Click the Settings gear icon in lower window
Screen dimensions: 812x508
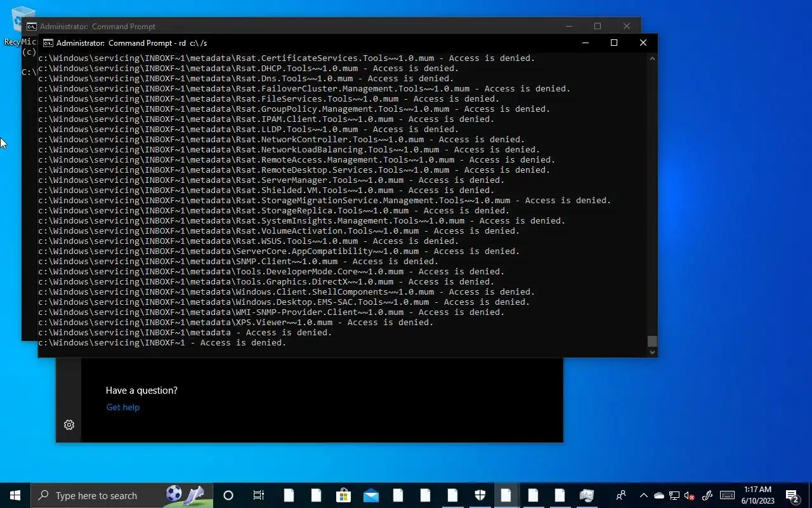click(69, 425)
